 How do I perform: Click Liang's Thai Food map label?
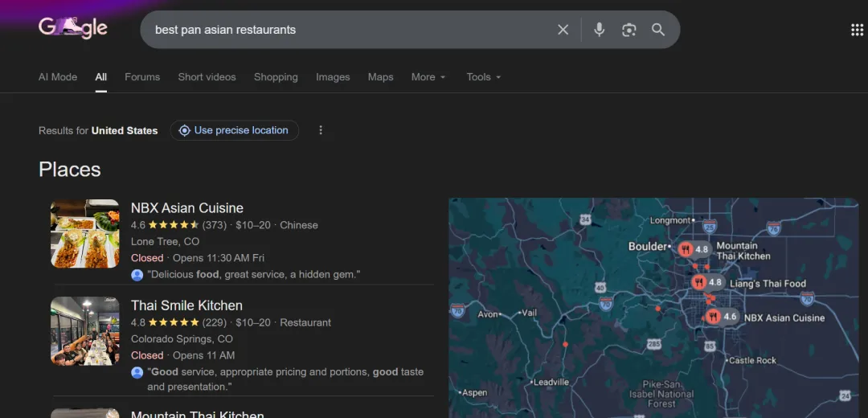point(768,284)
